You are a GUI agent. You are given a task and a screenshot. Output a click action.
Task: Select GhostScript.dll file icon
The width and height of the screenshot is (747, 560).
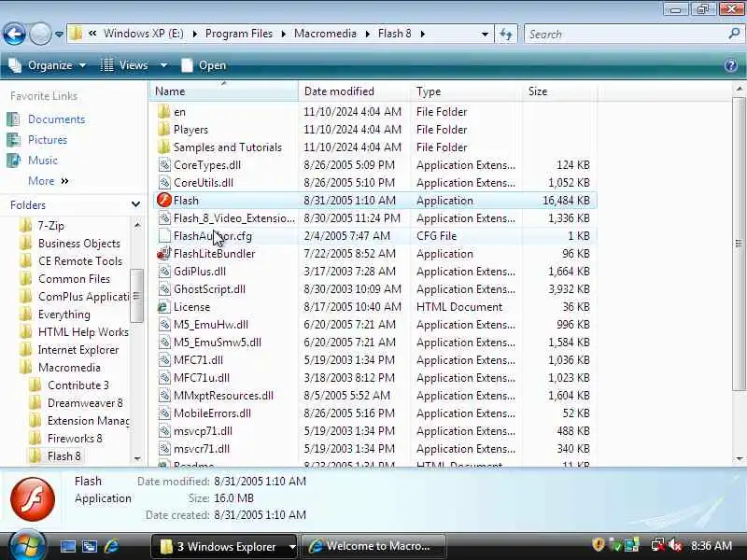(164, 289)
